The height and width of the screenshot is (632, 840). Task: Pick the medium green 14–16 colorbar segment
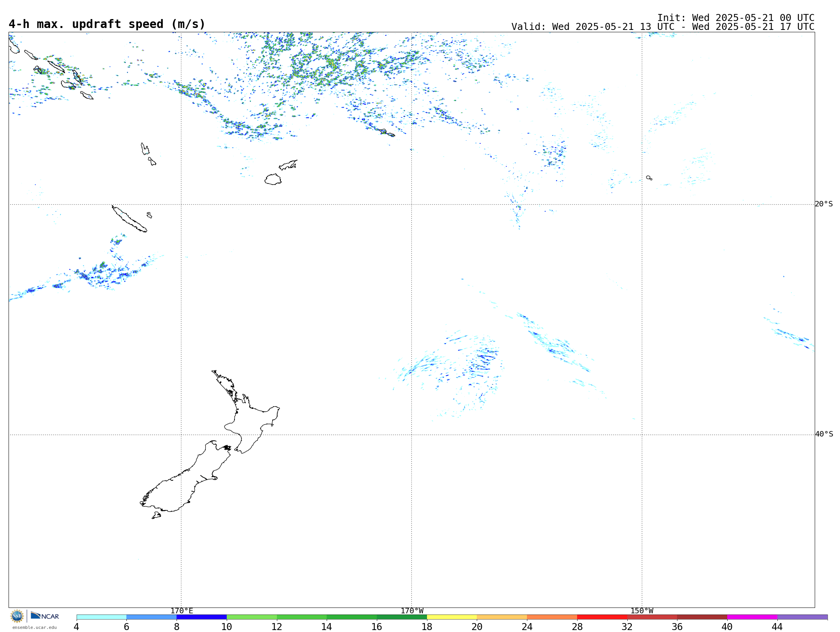pos(352,617)
